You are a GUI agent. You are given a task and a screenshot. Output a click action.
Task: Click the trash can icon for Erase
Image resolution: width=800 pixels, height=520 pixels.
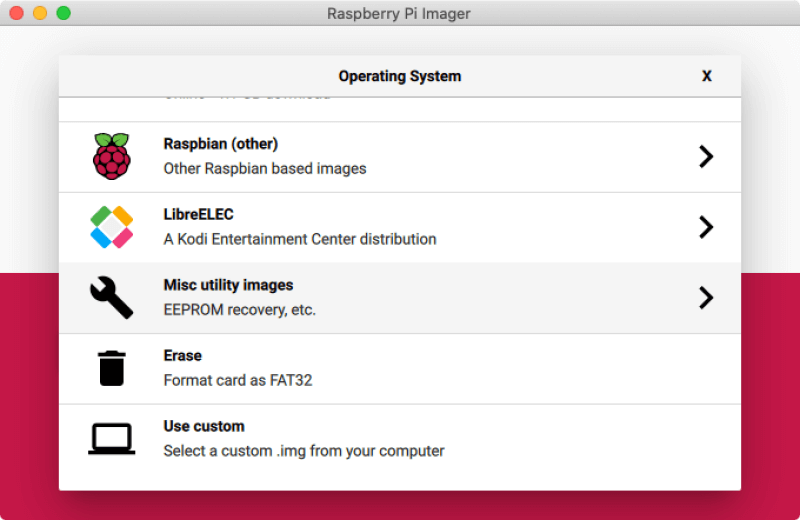coord(112,368)
